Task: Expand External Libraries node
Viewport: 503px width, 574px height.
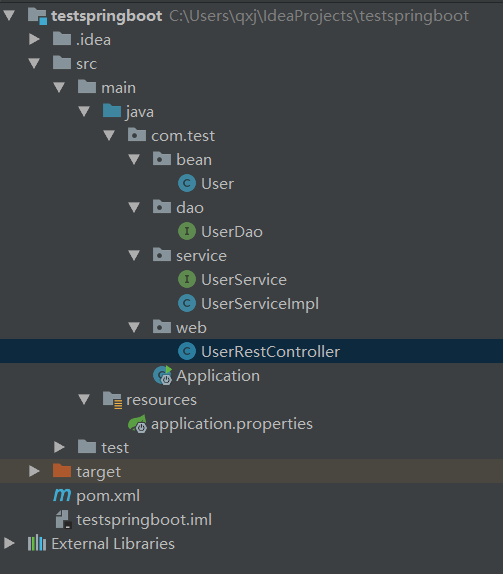Action: (x=9, y=543)
